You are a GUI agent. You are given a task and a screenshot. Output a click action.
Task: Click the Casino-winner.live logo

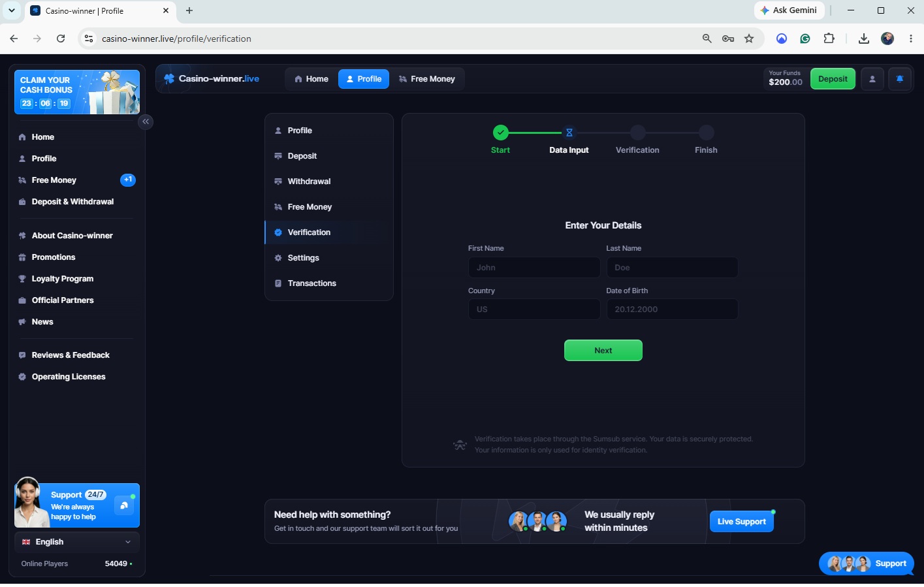pos(212,79)
